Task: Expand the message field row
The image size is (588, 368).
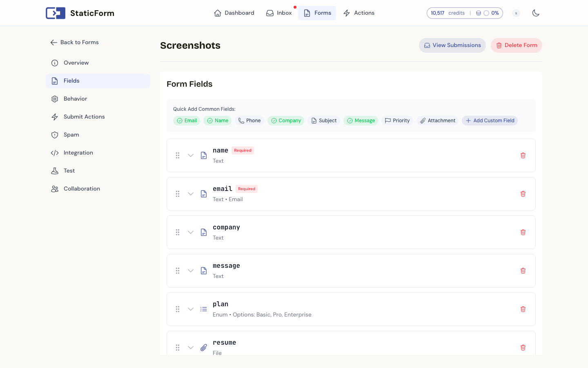Action: 191,271
